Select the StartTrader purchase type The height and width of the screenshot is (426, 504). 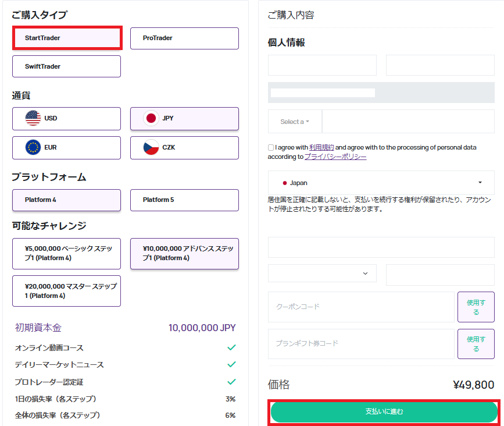pyautogui.click(x=67, y=38)
